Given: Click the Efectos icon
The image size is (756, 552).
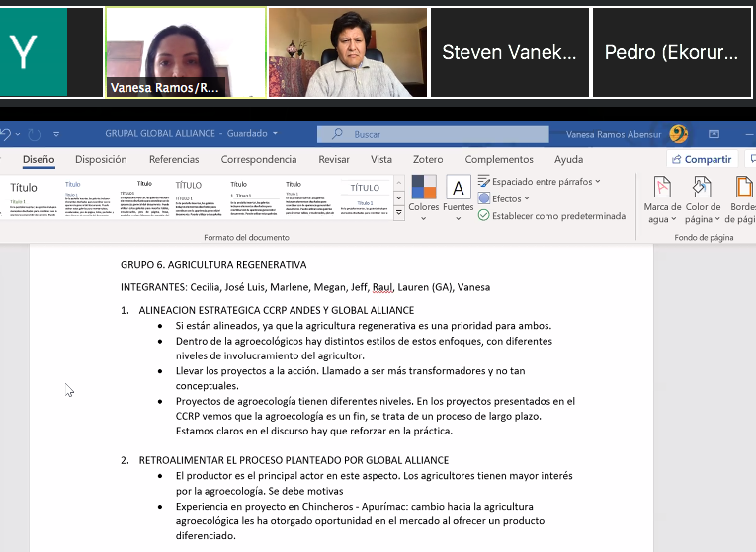Looking at the screenshot, I should 484,198.
